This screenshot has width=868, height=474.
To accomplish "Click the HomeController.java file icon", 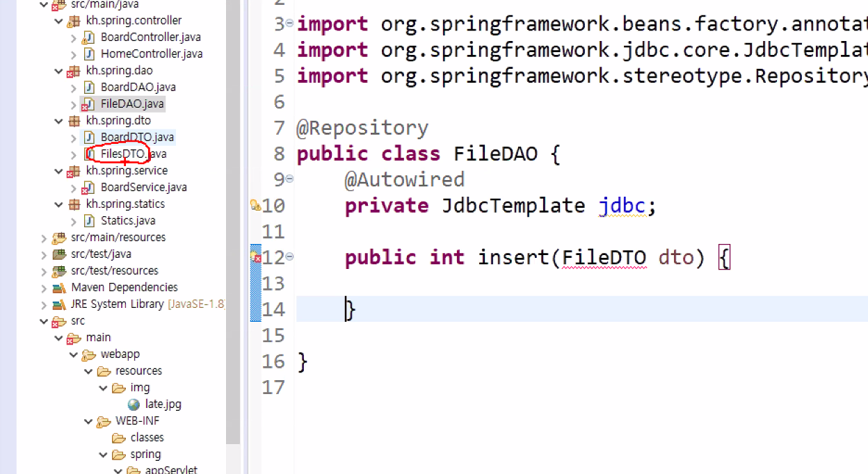I will [88, 54].
